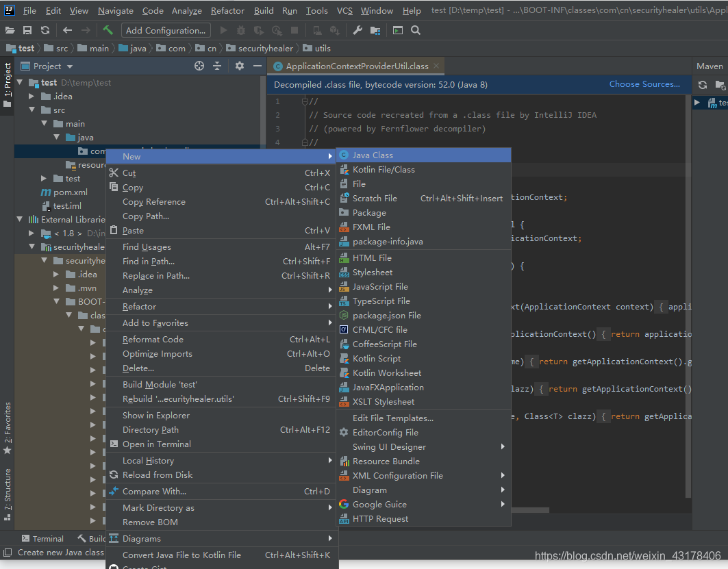This screenshot has width=728, height=569.
Task: Choose Scratch File menu entry
Action: click(423, 198)
